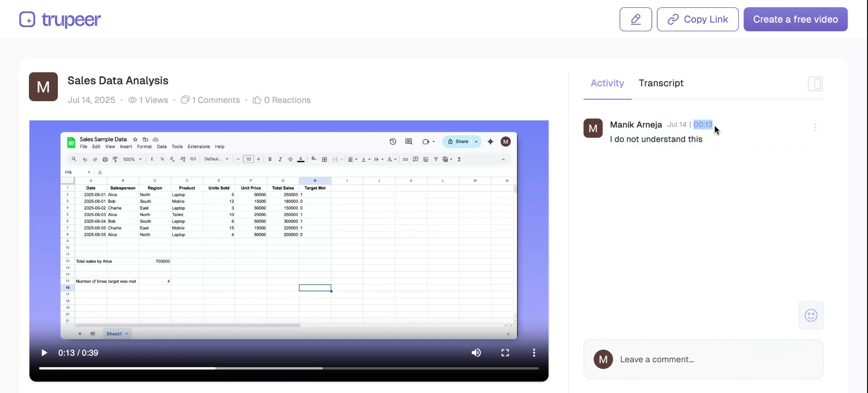Toggle Italic in the Sheets toolbar
868x393 pixels.
(280, 159)
